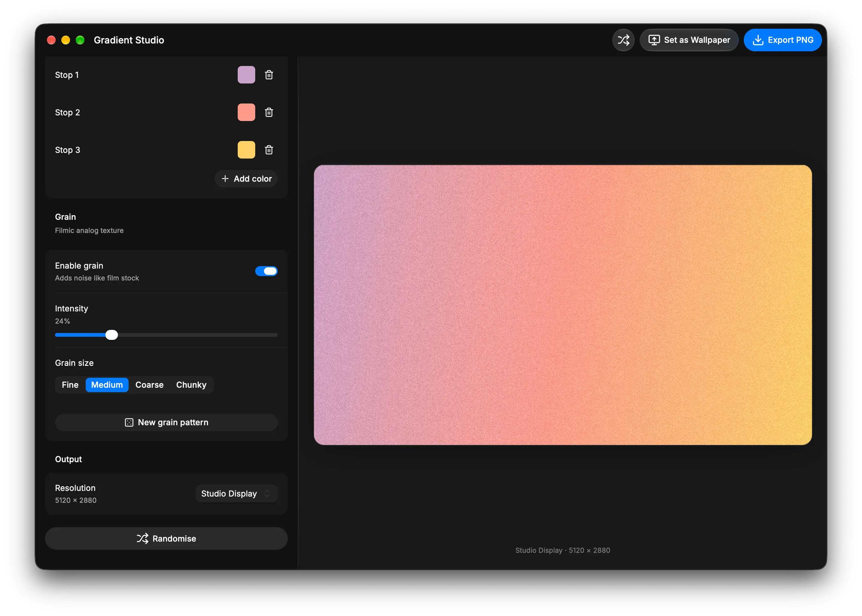Select Medium grain size

(107, 385)
